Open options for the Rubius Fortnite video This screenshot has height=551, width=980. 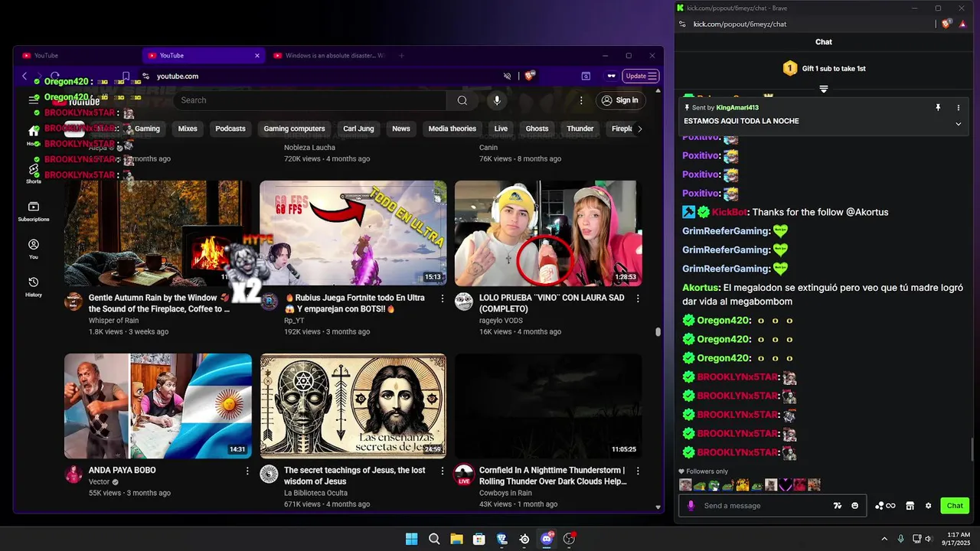[442, 298]
